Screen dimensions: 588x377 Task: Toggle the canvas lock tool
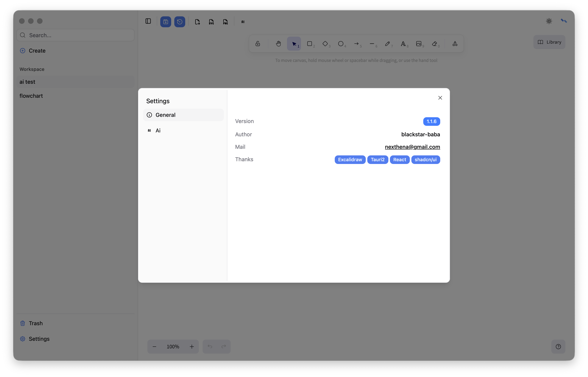258,44
